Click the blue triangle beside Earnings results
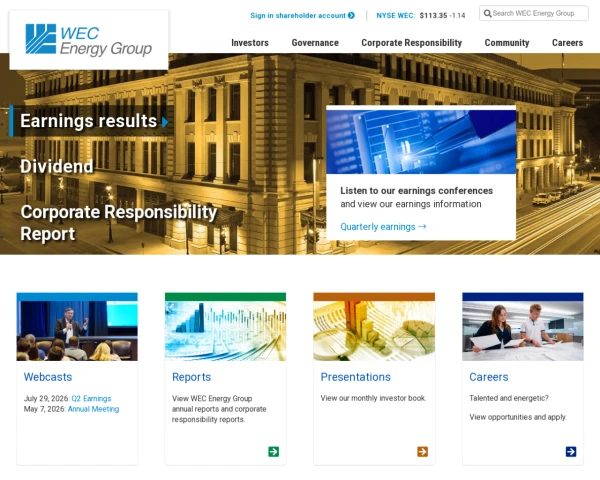This screenshot has width=600, height=480. tap(165, 122)
